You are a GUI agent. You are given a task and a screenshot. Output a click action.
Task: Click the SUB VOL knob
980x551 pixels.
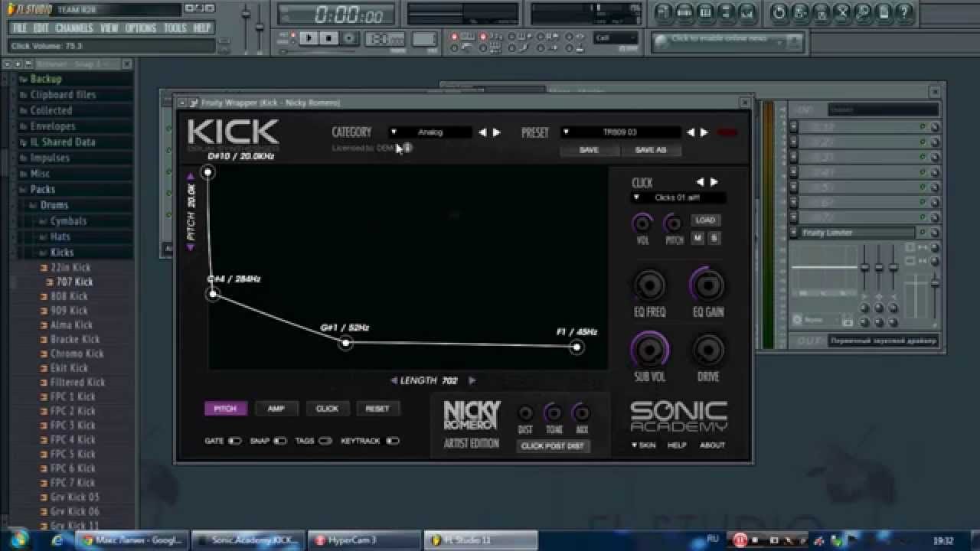coord(649,350)
